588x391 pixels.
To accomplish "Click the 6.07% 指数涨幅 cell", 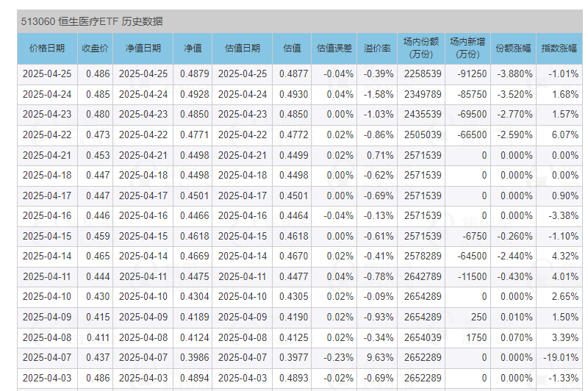I will point(564,135).
